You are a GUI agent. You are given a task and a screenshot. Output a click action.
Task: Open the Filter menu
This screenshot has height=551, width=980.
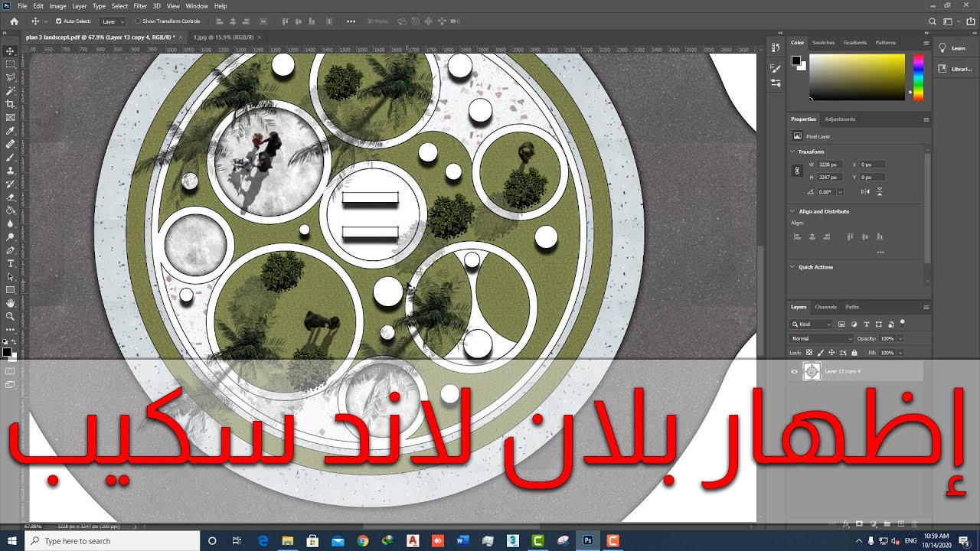(x=140, y=6)
